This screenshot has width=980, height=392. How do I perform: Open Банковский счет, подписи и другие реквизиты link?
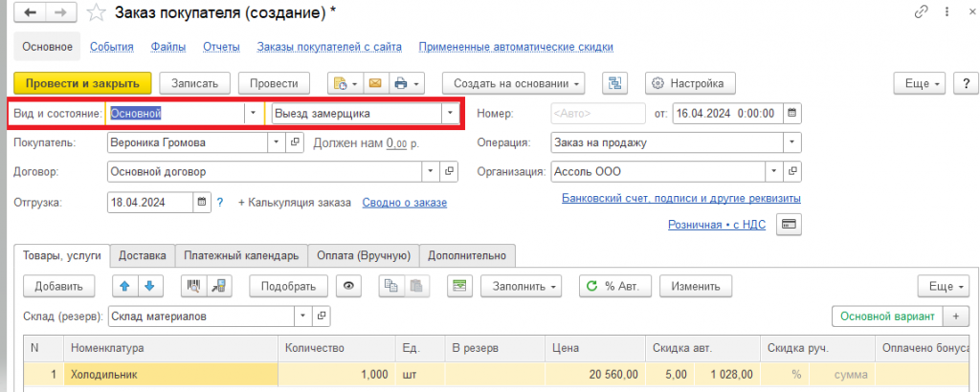[x=681, y=199]
